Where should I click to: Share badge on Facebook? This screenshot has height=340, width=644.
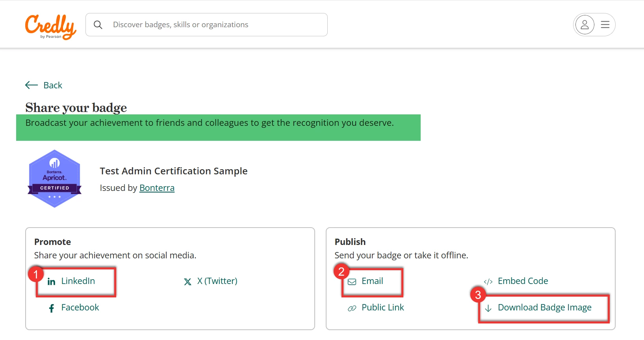80,307
